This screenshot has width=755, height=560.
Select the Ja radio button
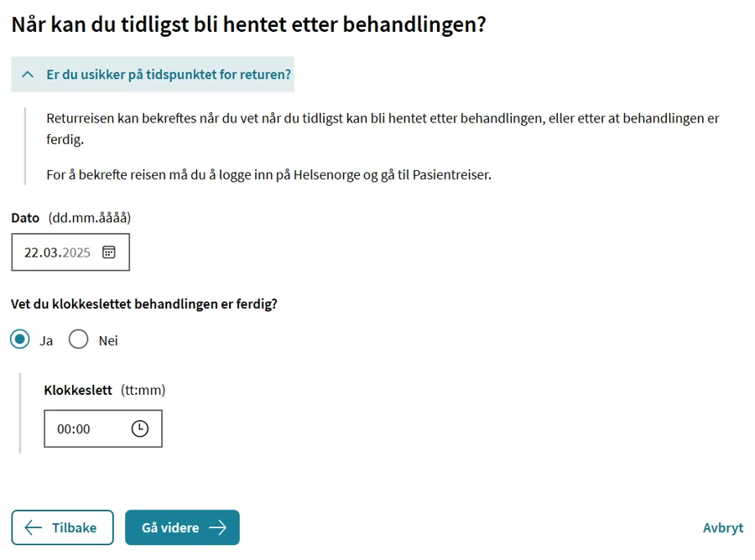(19, 340)
